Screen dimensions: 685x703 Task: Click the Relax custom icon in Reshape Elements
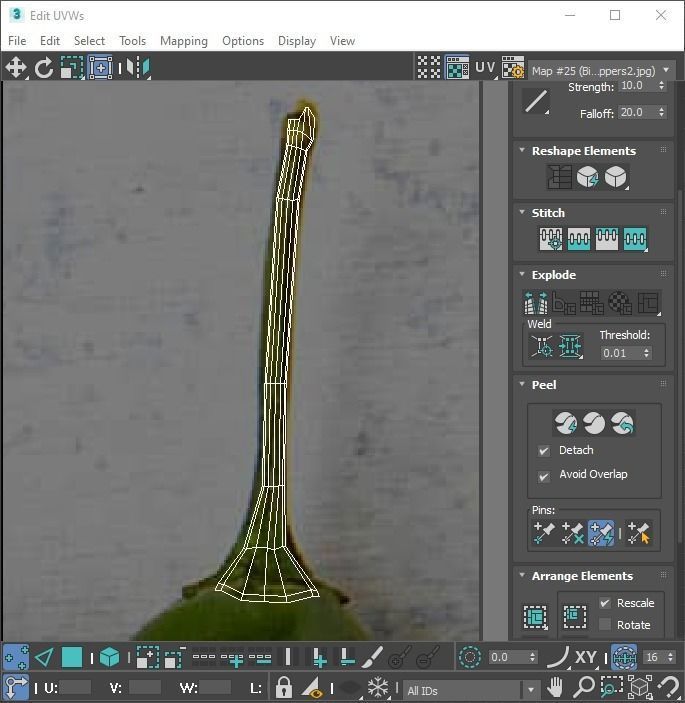pos(616,177)
